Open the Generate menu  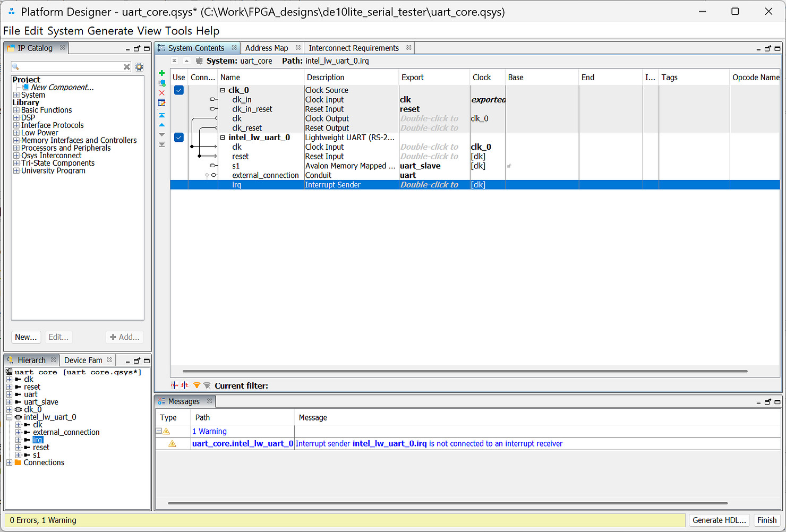[x=110, y=31]
